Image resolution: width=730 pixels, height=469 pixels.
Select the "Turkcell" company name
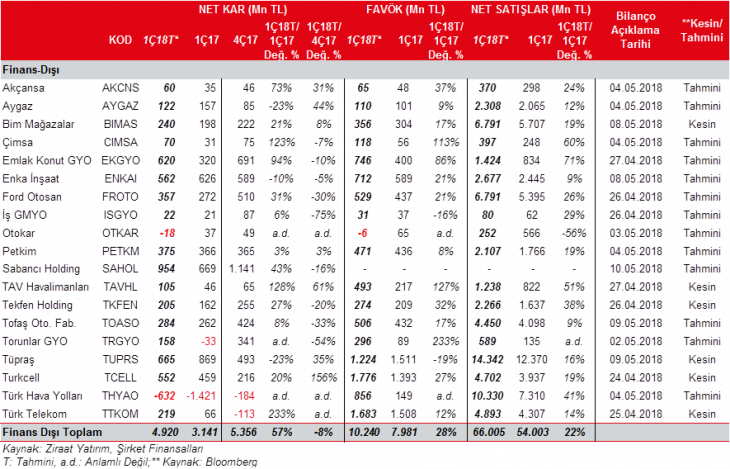(21, 378)
